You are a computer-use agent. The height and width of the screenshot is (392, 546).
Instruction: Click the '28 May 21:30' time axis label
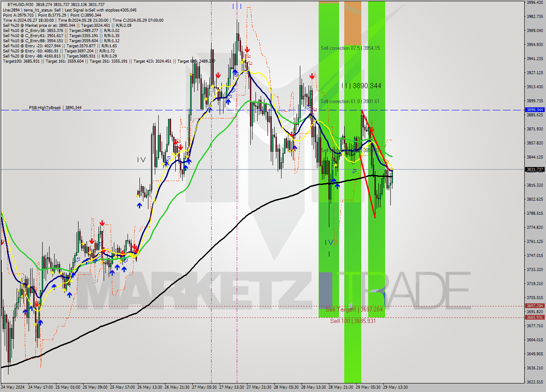[x=341, y=388]
